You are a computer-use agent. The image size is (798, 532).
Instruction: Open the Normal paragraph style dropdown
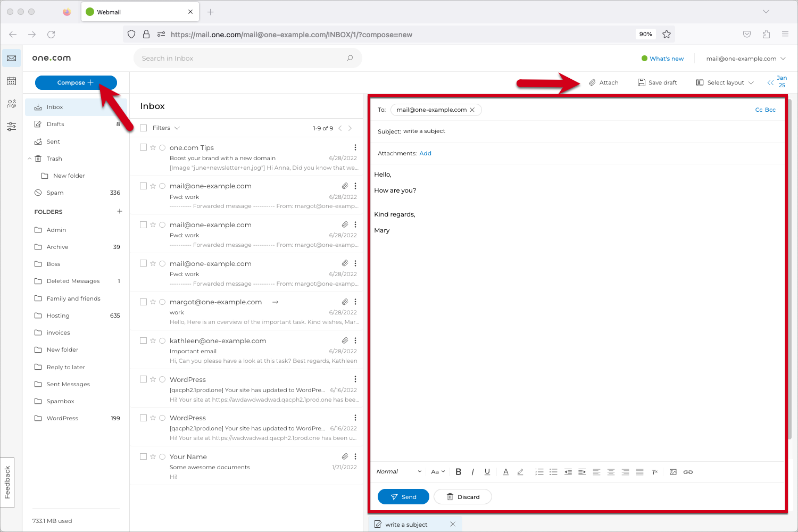(398, 472)
